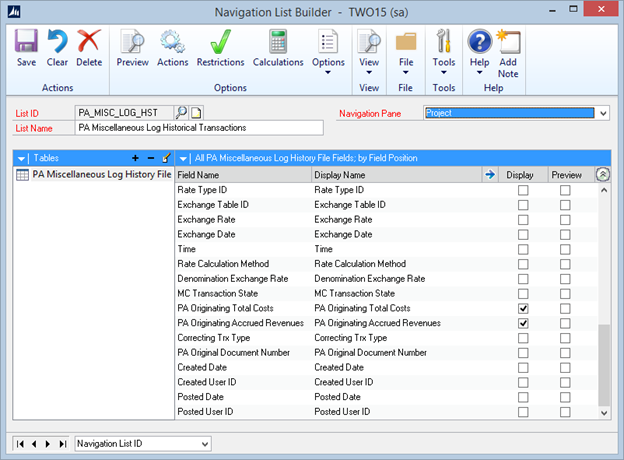The image size is (624, 460).
Task: Click the Created User ID display name
Action: 343,382
